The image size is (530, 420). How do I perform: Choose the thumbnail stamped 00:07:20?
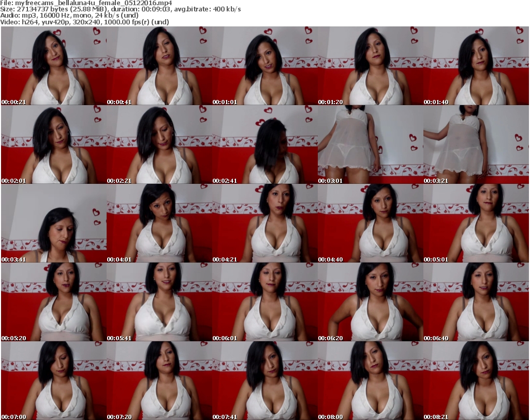tap(159, 381)
